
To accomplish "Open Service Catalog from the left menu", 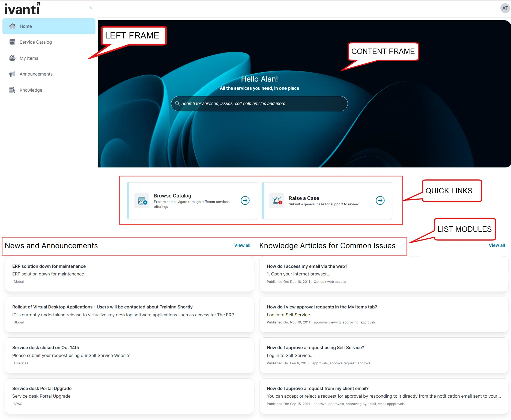I will click(49, 42).
